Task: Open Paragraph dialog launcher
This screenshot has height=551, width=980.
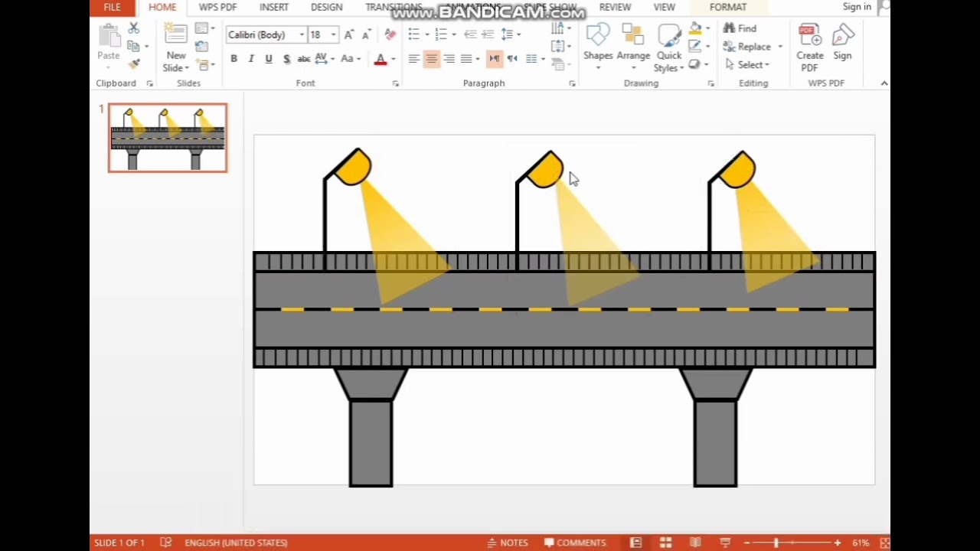Action: coord(572,83)
